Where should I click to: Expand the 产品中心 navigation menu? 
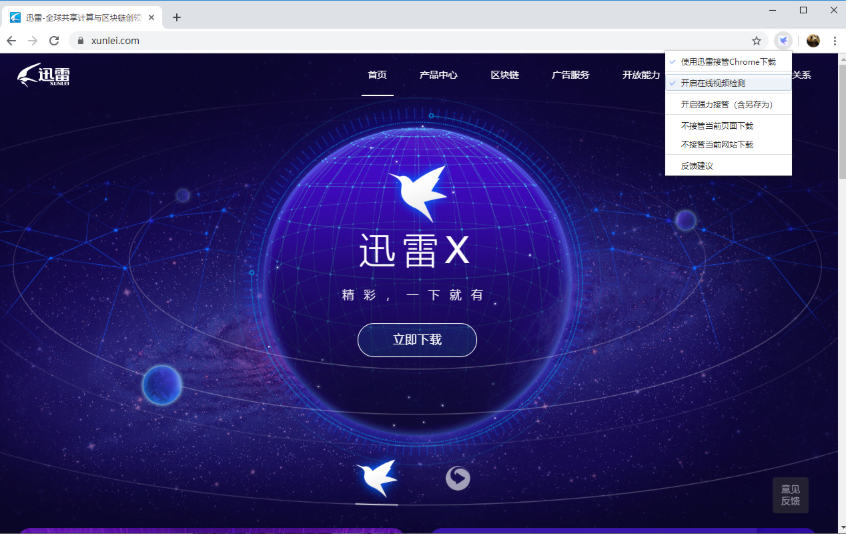tap(438, 75)
